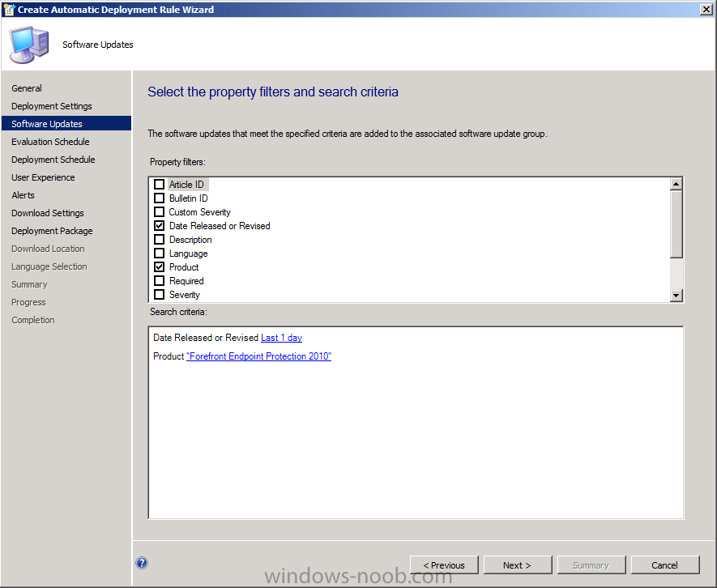
Task: Click the wizard title bar icon
Action: (9, 10)
